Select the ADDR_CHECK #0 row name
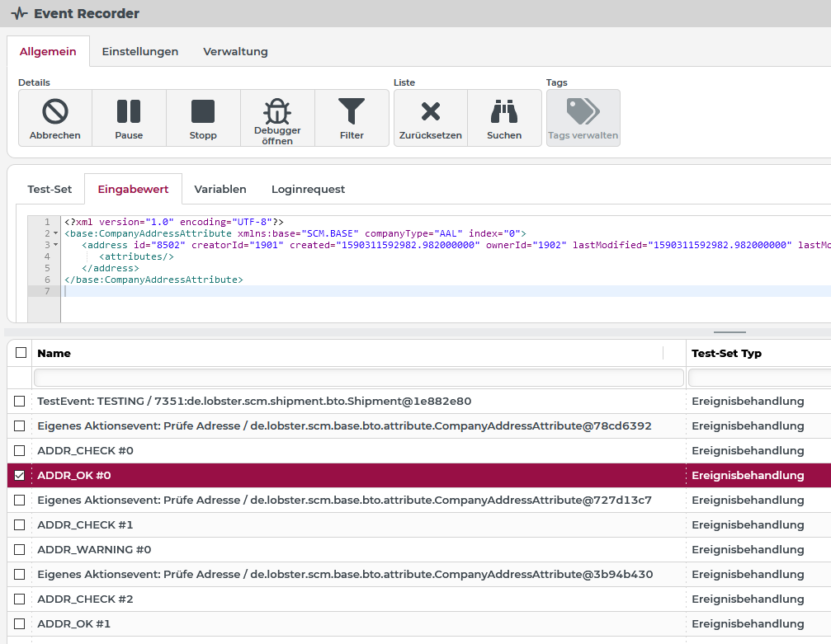Image resolution: width=831 pixels, height=644 pixels. coord(85,451)
